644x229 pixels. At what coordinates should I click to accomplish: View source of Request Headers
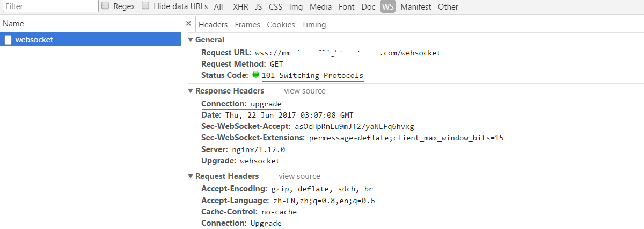point(299,176)
